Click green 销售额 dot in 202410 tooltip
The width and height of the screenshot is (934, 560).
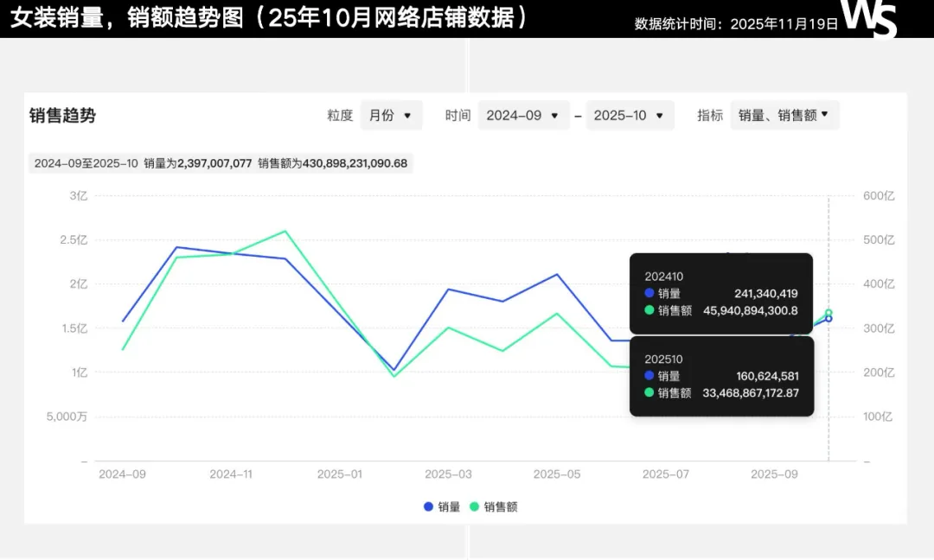[649, 310]
